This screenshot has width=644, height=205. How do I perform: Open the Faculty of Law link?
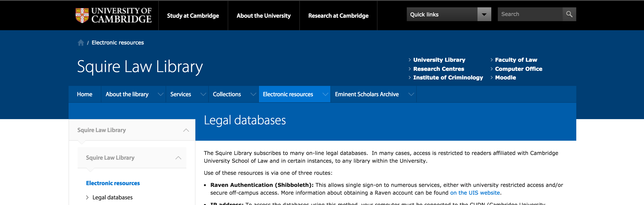click(516, 60)
